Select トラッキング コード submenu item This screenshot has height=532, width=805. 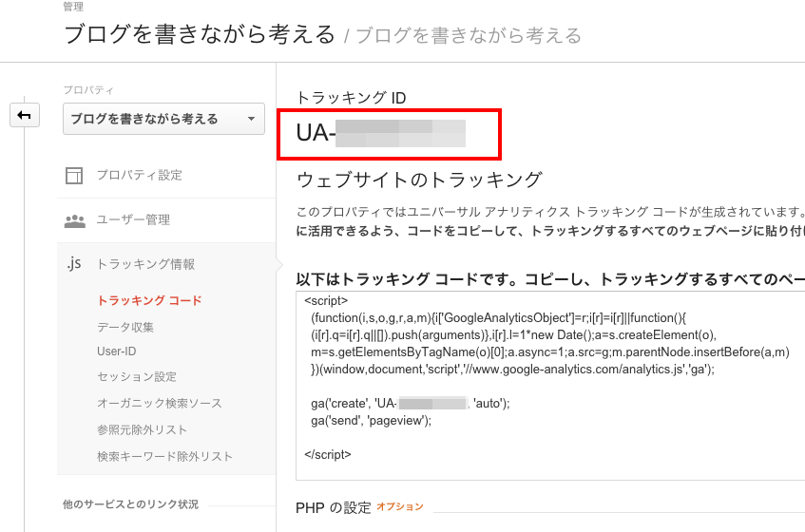point(149,300)
